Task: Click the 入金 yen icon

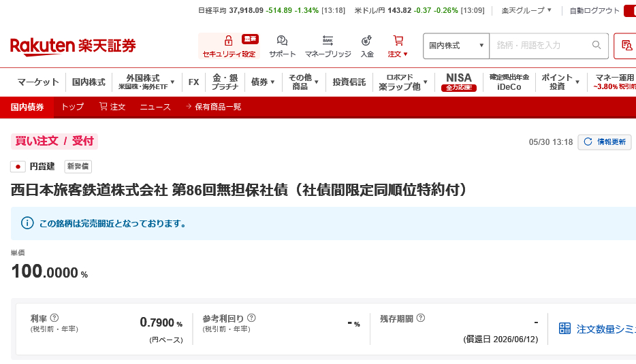Action: [x=366, y=41]
